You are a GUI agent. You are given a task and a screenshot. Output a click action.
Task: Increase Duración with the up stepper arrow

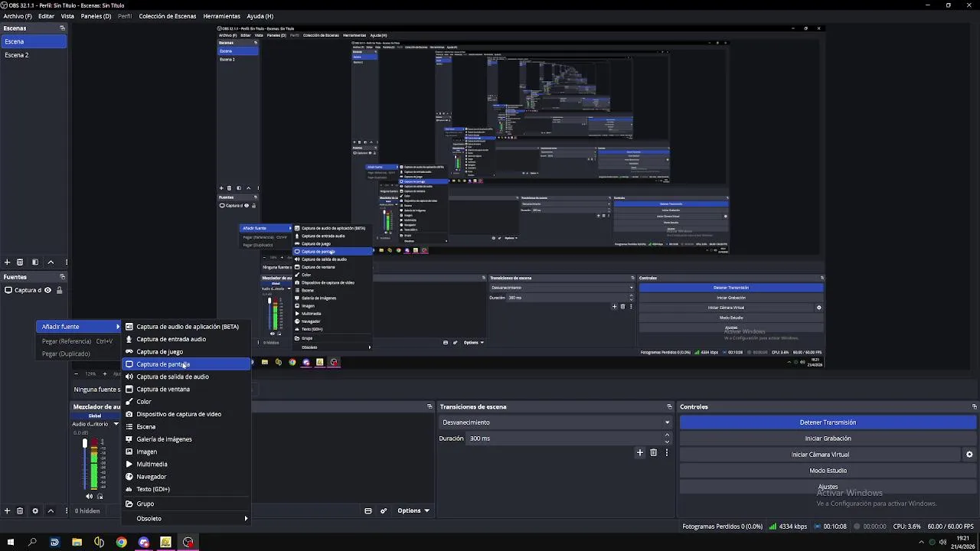coord(667,435)
